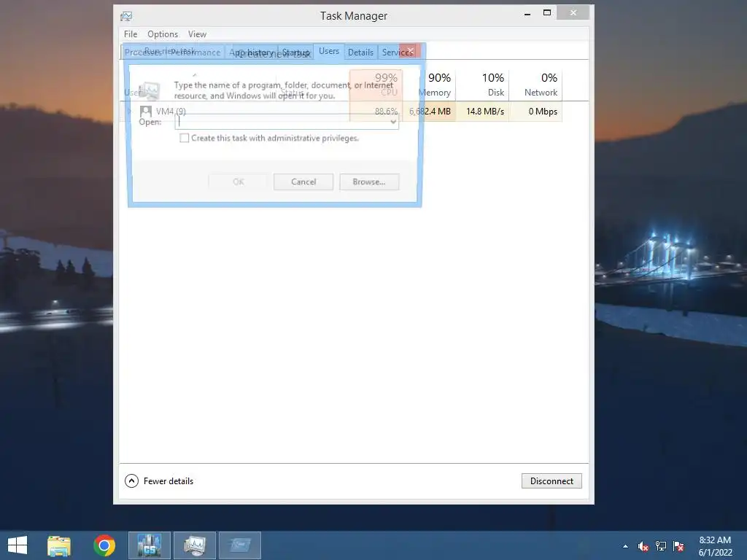This screenshot has width=747, height=560.
Task: Click the Task Manager title bar icon
Action: tap(126, 16)
